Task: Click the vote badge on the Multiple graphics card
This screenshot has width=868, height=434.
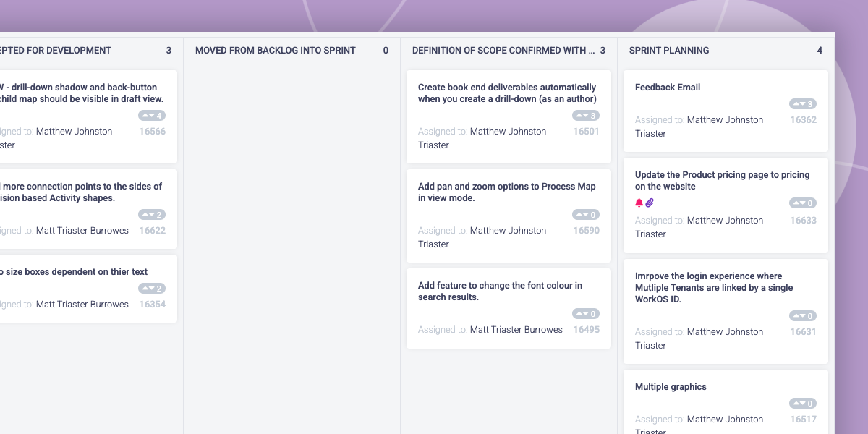Action: coord(803,404)
